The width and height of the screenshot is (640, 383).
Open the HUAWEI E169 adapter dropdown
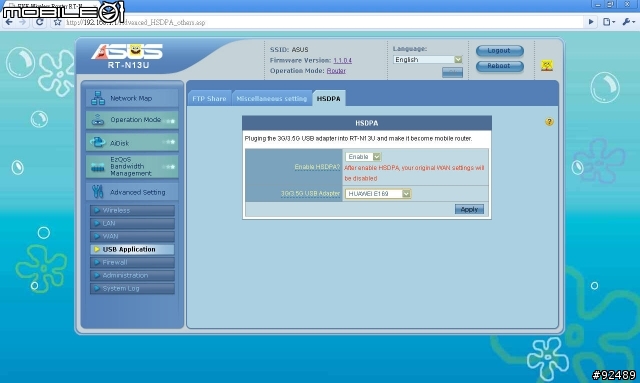(x=378, y=194)
